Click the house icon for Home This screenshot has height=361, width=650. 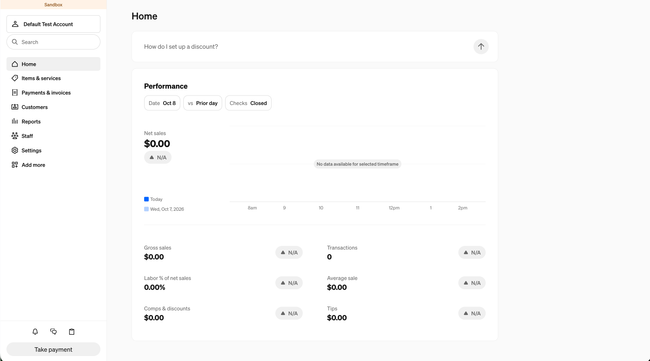[15, 64]
